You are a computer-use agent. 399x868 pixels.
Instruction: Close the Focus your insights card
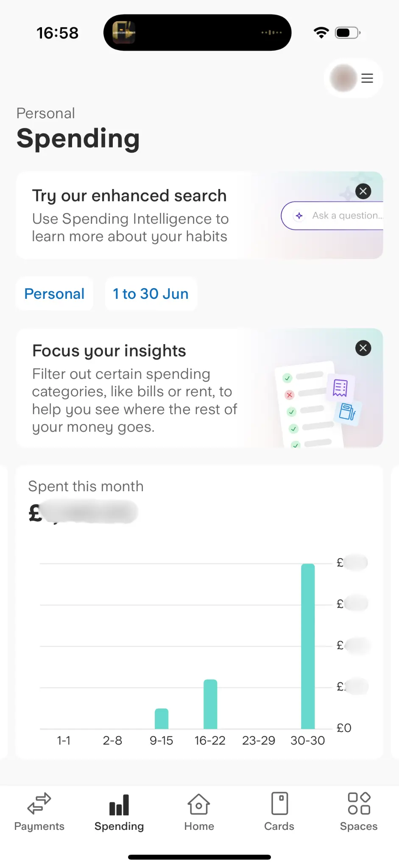(363, 348)
